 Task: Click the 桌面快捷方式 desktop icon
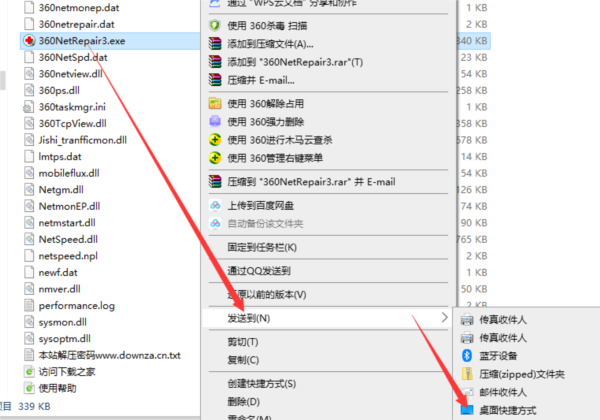467,410
